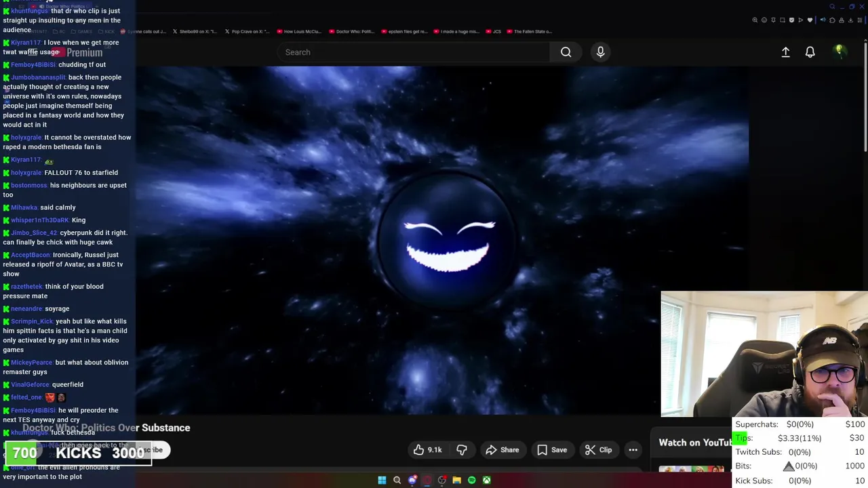This screenshot has height=488, width=868.
Task: Switch to the 'Doctor Who: Politi...' tab
Action: (x=351, y=31)
